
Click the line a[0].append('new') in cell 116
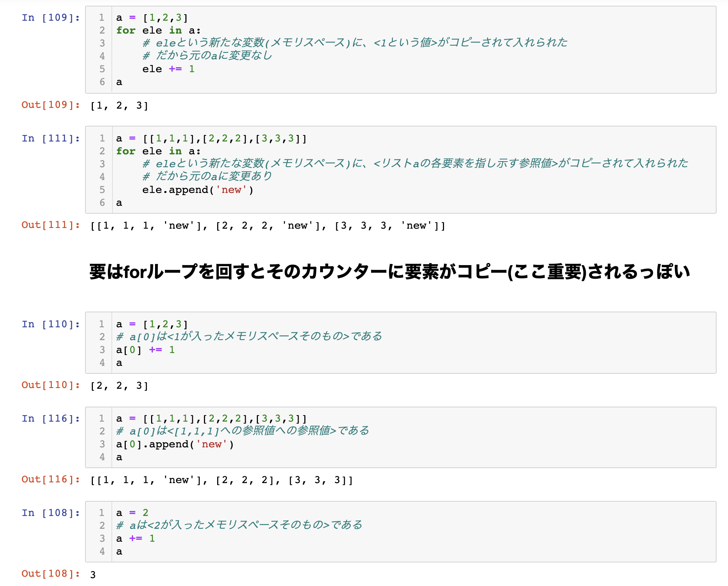point(175,444)
